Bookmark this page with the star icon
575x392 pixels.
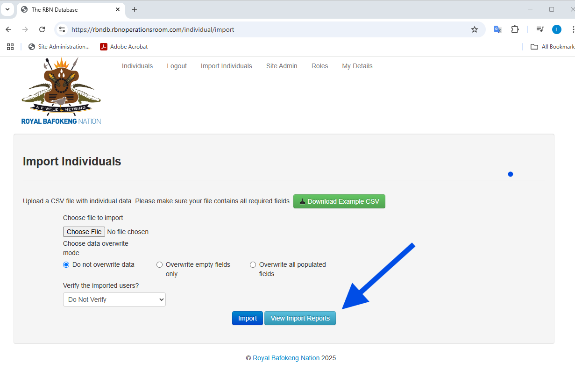coord(475,29)
